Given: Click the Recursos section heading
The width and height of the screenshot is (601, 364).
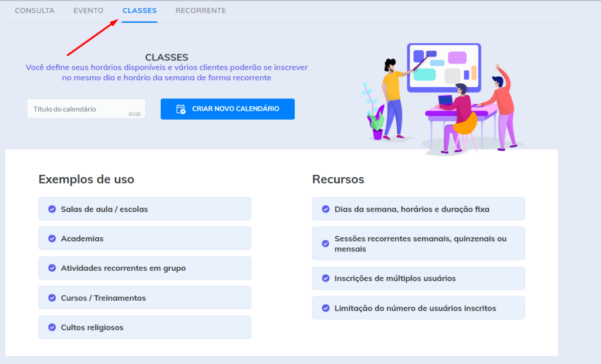Looking at the screenshot, I should [x=338, y=179].
